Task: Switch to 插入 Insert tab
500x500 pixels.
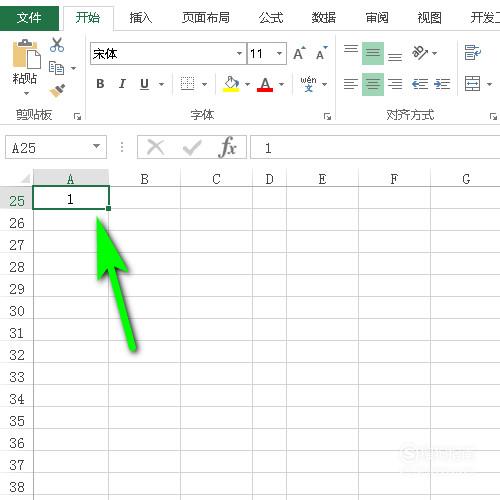Action: pyautogui.click(x=141, y=17)
